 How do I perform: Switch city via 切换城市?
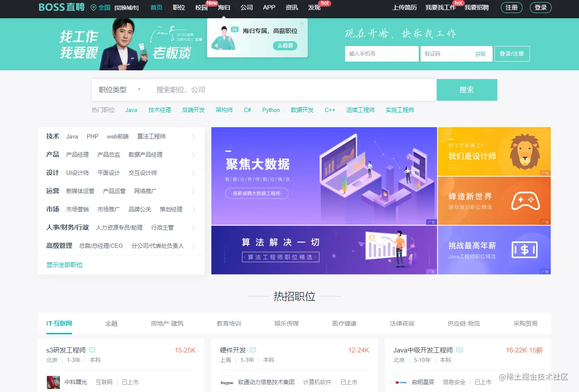[x=127, y=8]
